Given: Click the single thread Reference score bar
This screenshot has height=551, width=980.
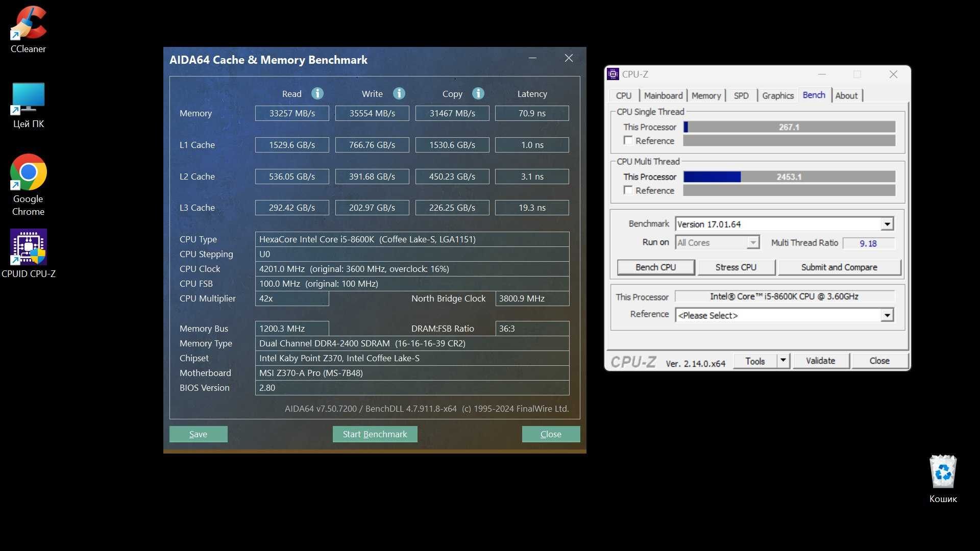Looking at the screenshot, I should [x=789, y=140].
